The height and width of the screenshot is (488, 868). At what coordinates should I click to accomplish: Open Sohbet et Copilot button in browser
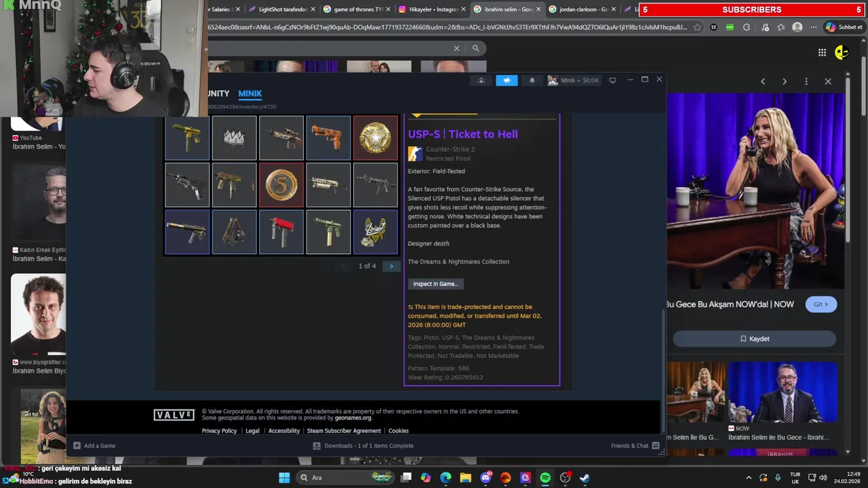pyautogui.click(x=844, y=27)
